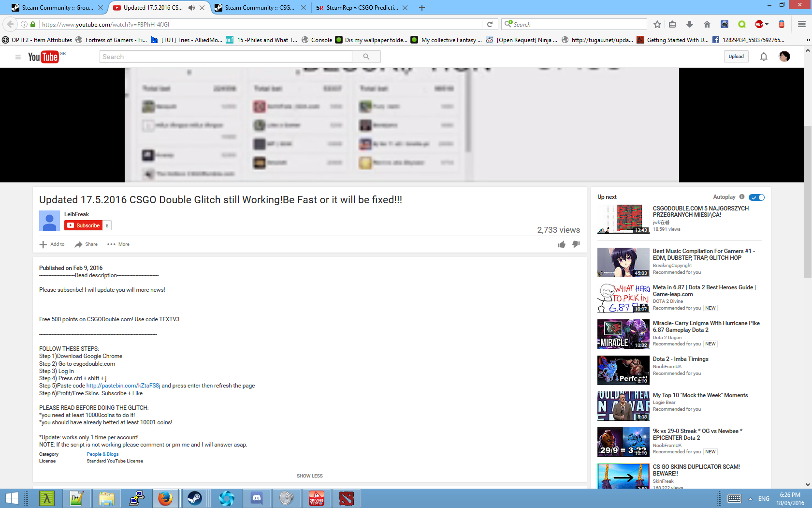Like the video with thumbs up
Viewport: 812px width, 508px height.
(561, 244)
